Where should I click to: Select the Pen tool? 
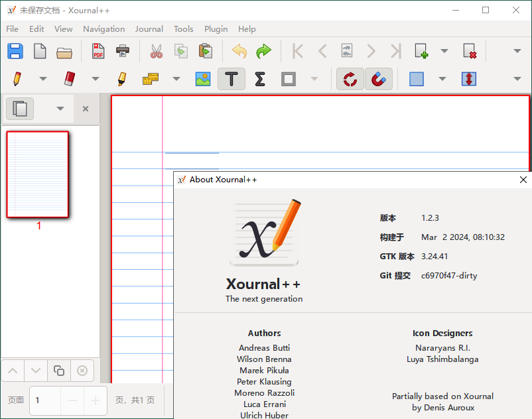tap(17, 79)
